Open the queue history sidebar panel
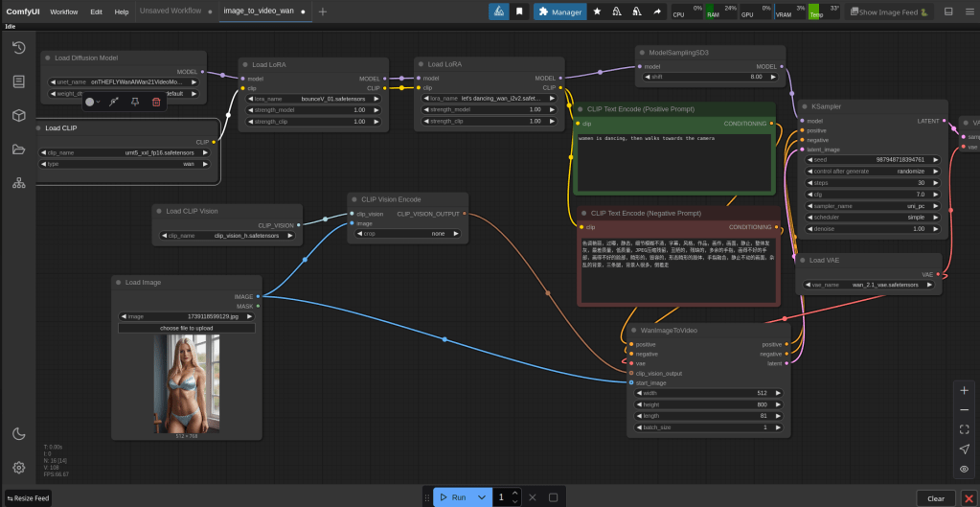The height and width of the screenshot is (507, 980). (x=18, y=48)
